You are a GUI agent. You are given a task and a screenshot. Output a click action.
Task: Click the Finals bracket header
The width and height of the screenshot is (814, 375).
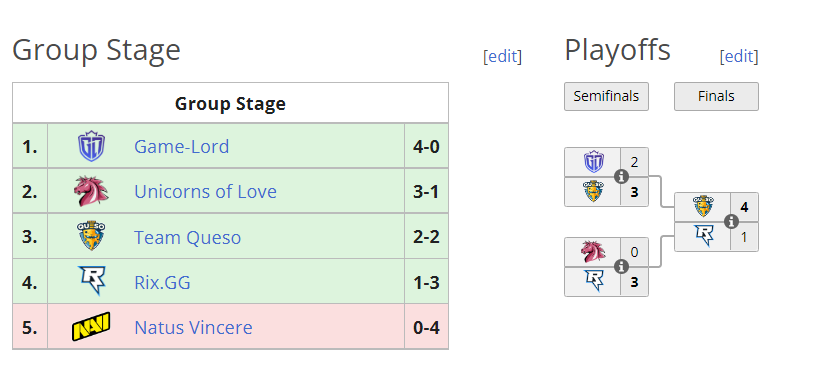pos(716,96)
